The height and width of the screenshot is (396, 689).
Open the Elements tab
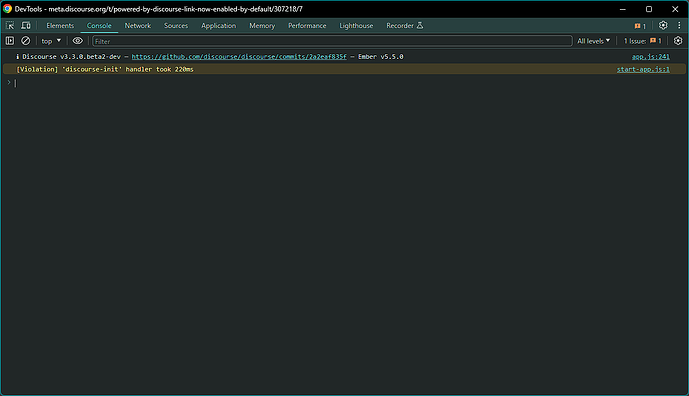pyautogui.click(x=60, y=25)
